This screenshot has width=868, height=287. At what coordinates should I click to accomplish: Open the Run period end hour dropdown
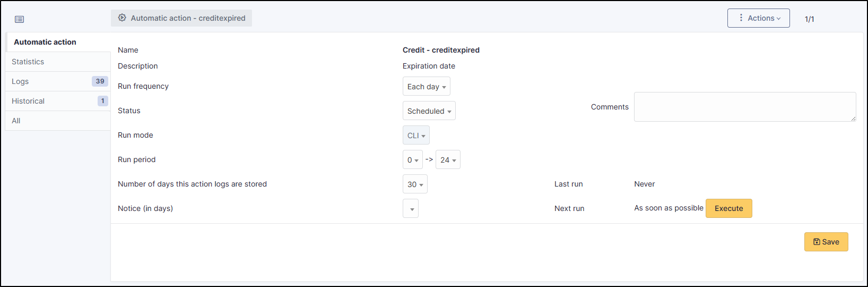[x=448, y=160]
